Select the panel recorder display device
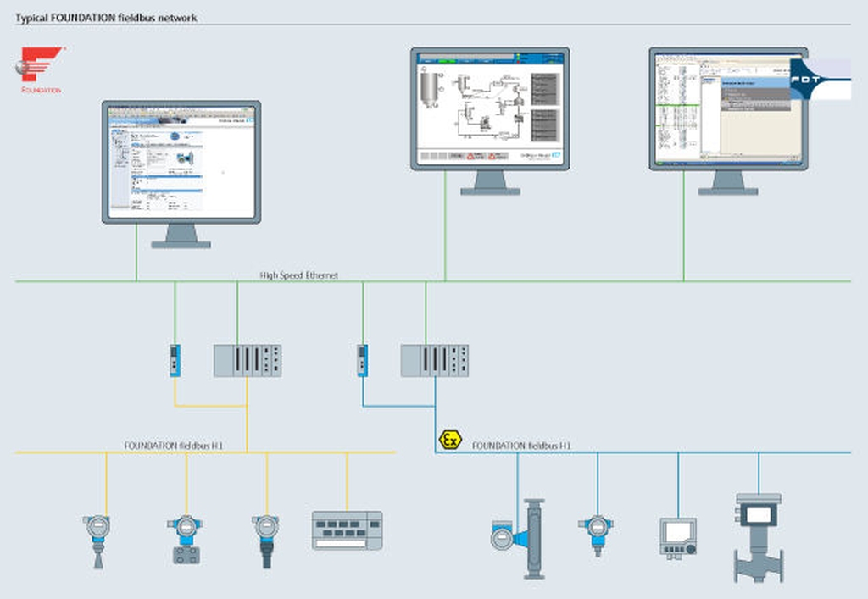The width and height of the screenshot is (868, 599). click(x=678, y=538)
